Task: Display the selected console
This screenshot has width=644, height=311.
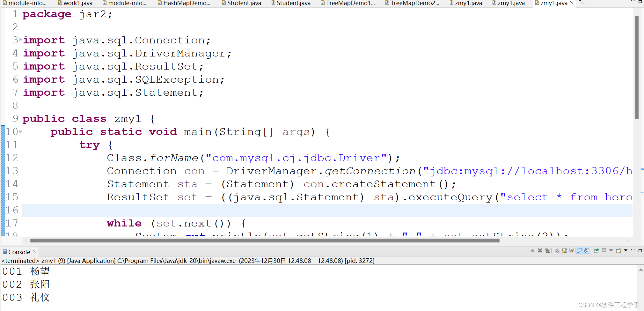Action: click(x=604, y=251)
